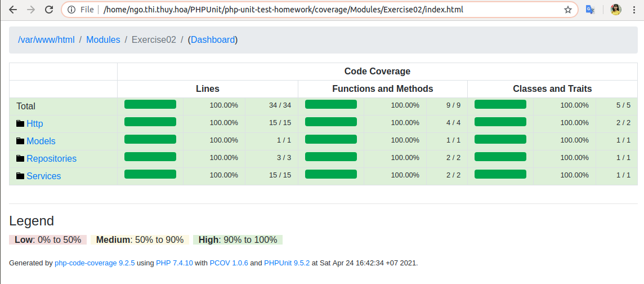644x284 pixels.
Task: Click the file info icon in address bar
Action: [x=71, y=10]
